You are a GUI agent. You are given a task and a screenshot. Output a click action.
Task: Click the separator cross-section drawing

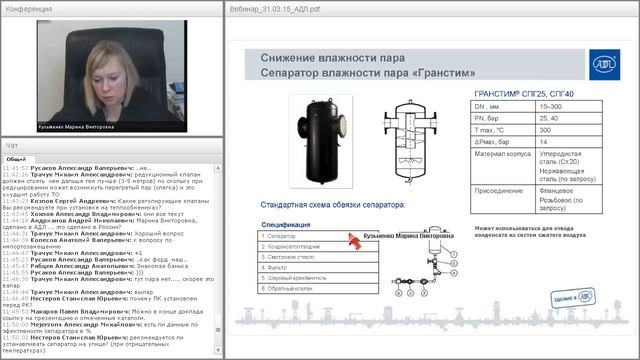point(410,142)
